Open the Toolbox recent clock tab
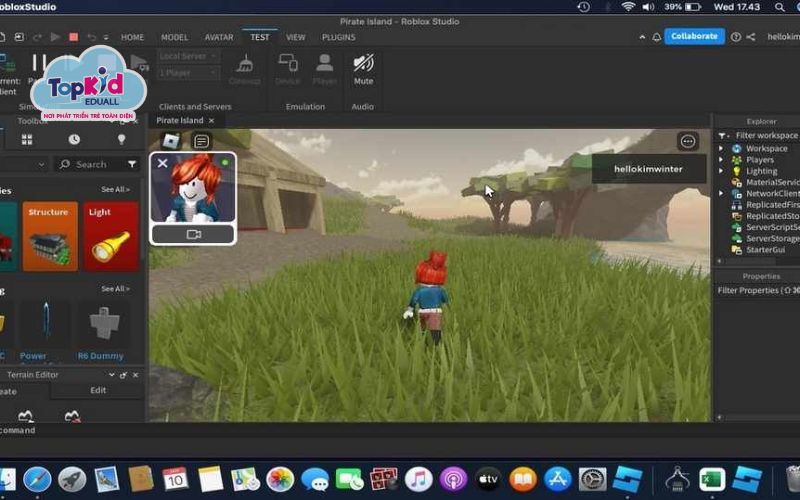 pos(74,139)
